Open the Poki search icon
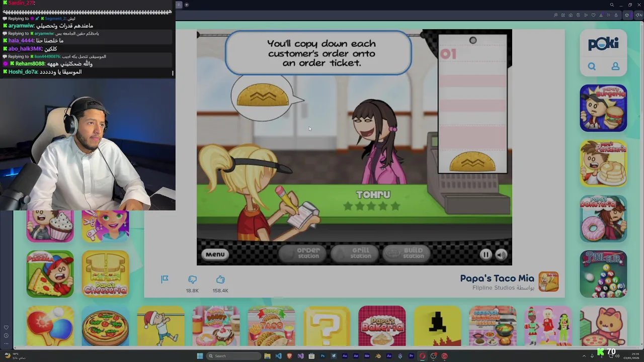Screen dimensions: 644x362 click(x=592, y=66)
